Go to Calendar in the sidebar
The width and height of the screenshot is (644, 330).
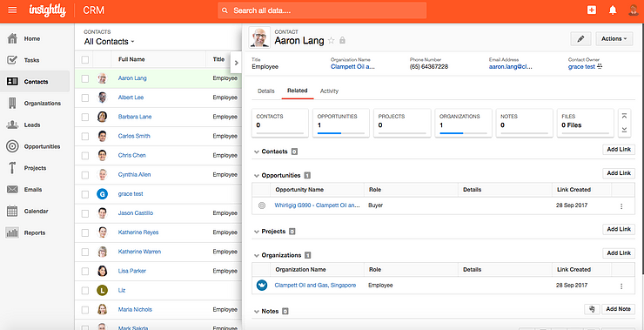click(x=35, y=212)
